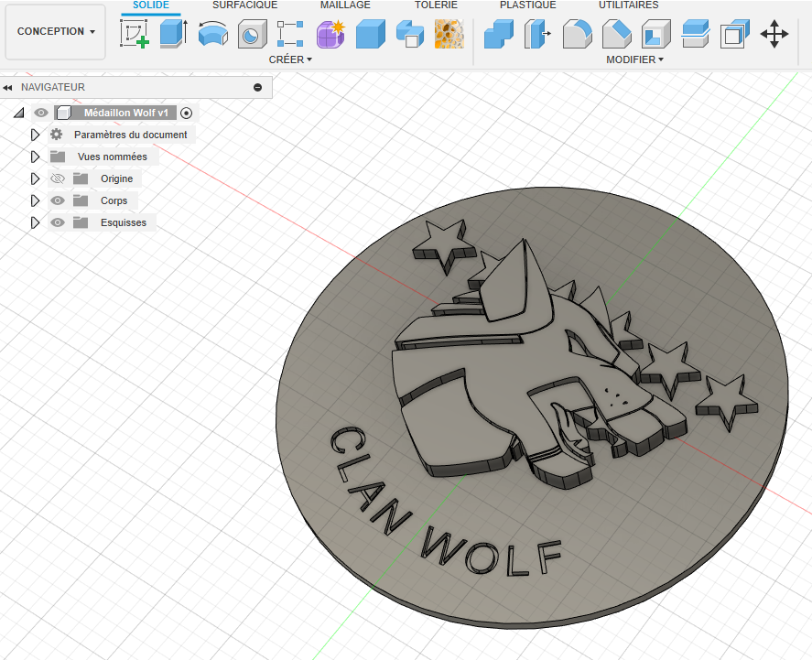Open the CRÉER dropdown menu
The image size is (812, 660).
point(290,60)
